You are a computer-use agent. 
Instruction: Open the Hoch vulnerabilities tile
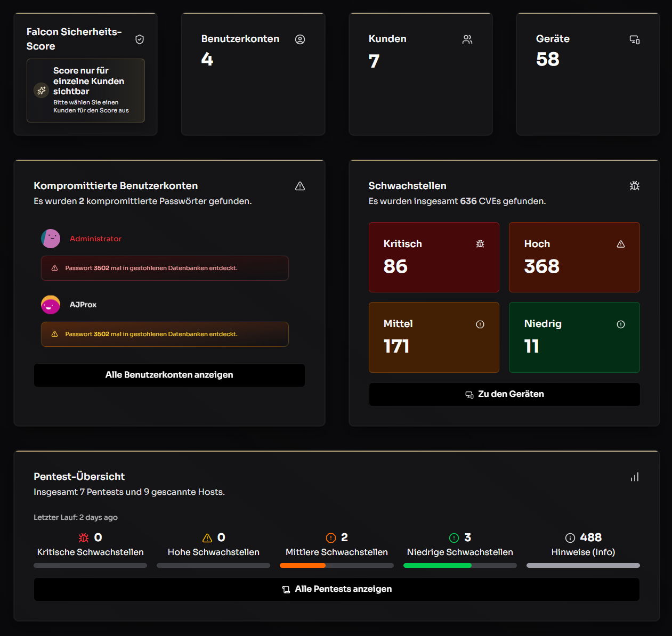click(x=574, y=257)
